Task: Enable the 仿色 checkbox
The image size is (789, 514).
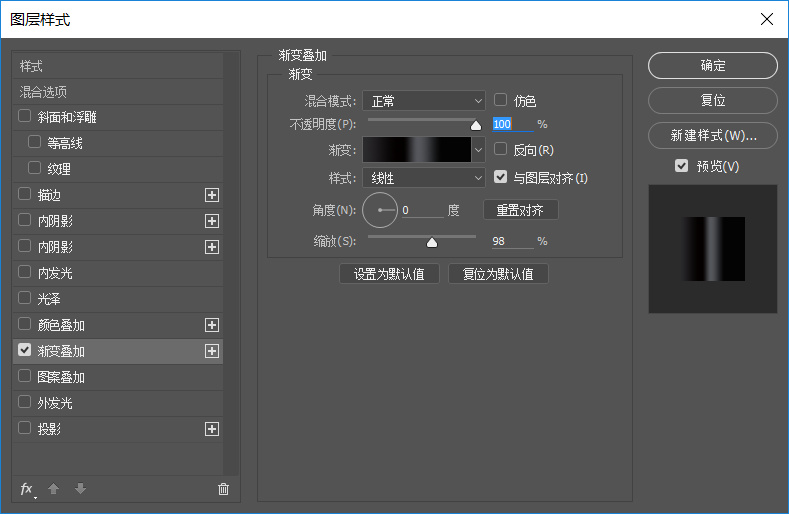Action: pos(501,100)
